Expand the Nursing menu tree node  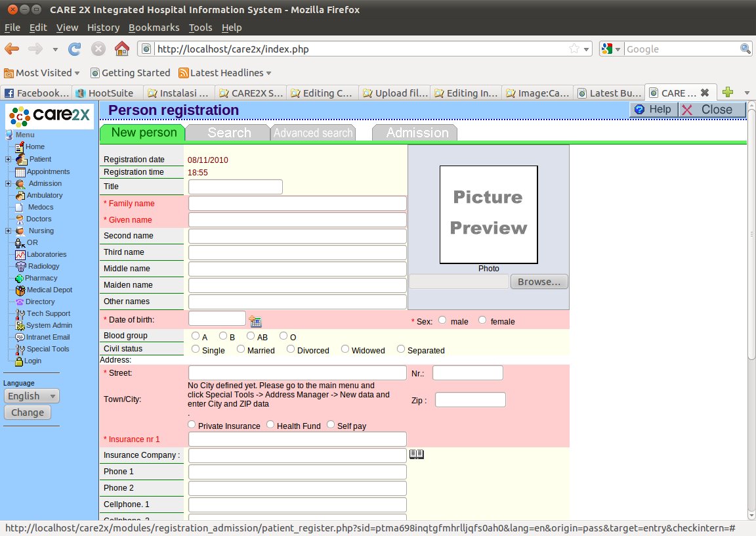point(8,231)
